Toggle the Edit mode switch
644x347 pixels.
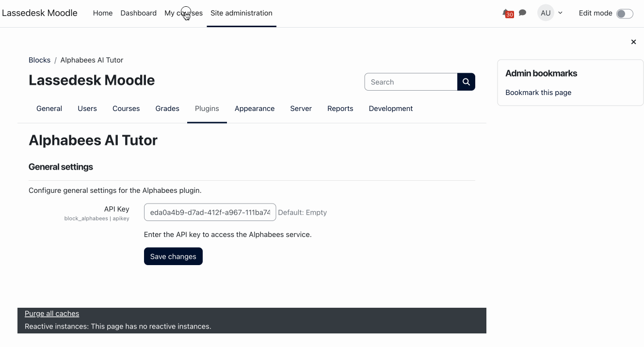pyautogui.click(x=625, y=14)
